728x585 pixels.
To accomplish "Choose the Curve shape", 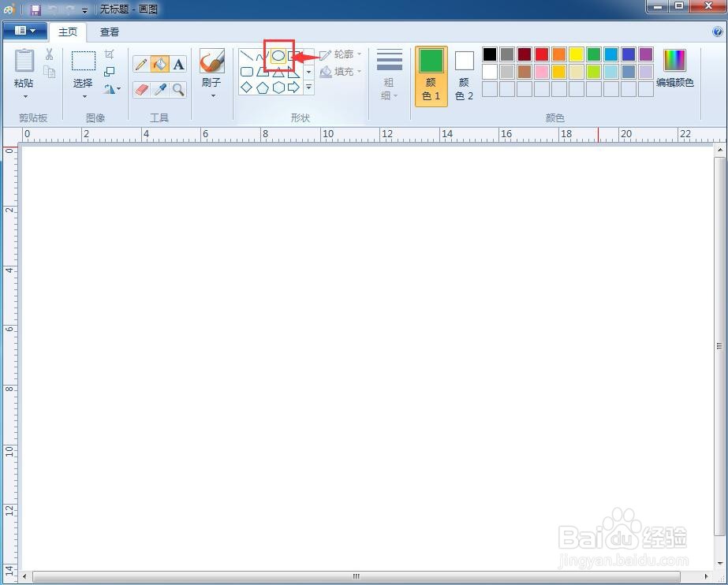I will pyautogui.click(x=262, y=56).
